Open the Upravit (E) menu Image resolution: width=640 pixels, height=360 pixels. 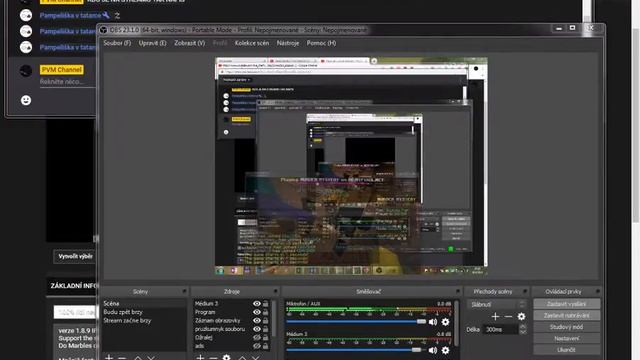[152, 43]
